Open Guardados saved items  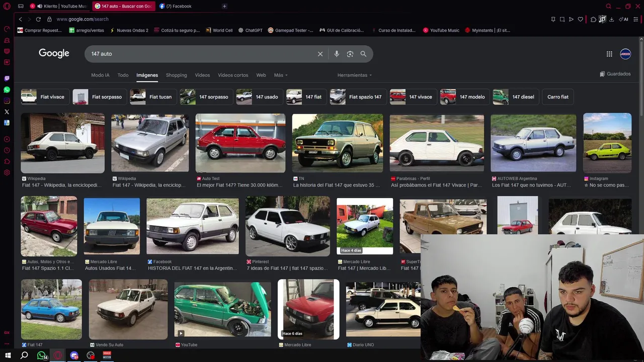tap(615, 74)
